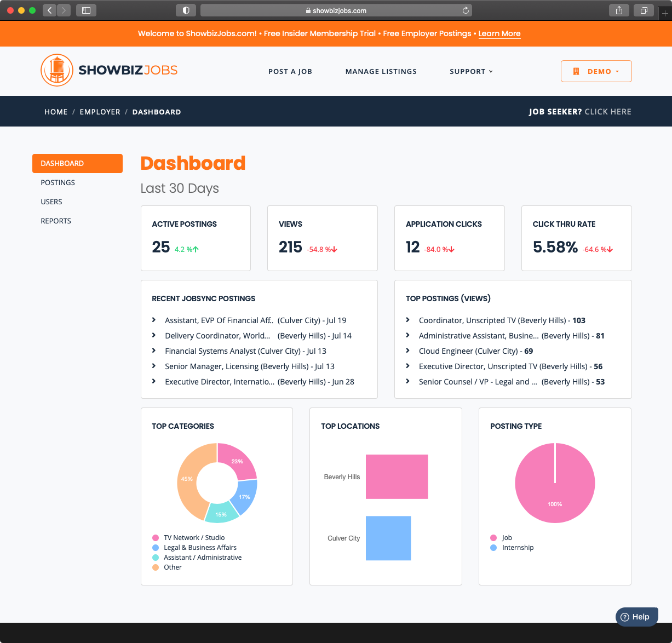
Task: Show all tabs overview icon
Action: coord(644,10)
